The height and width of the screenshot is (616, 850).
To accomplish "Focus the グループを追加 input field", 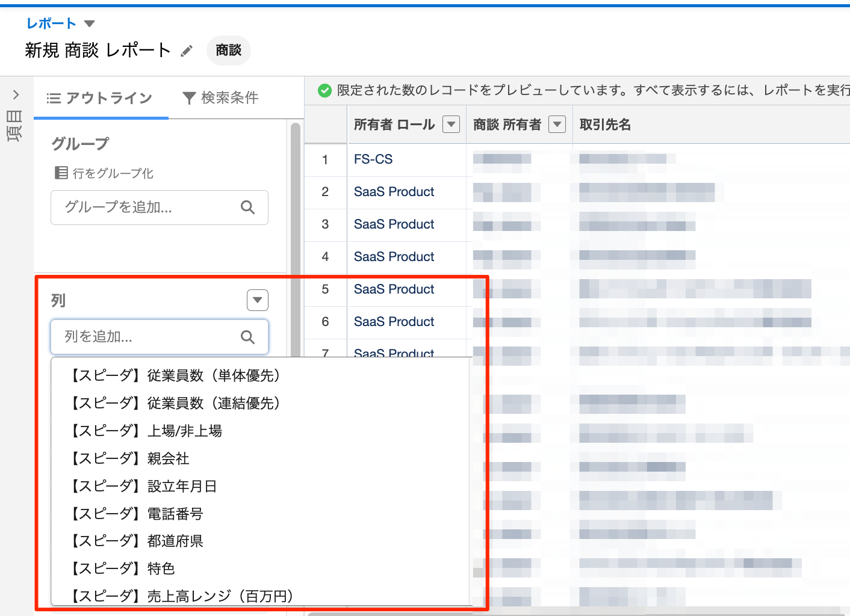I will click(x=147, y=208).
